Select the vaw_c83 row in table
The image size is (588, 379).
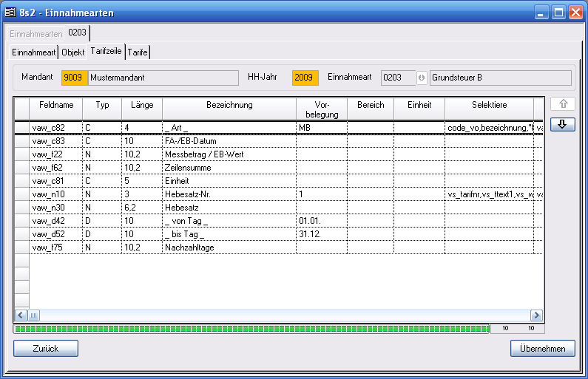55,141
